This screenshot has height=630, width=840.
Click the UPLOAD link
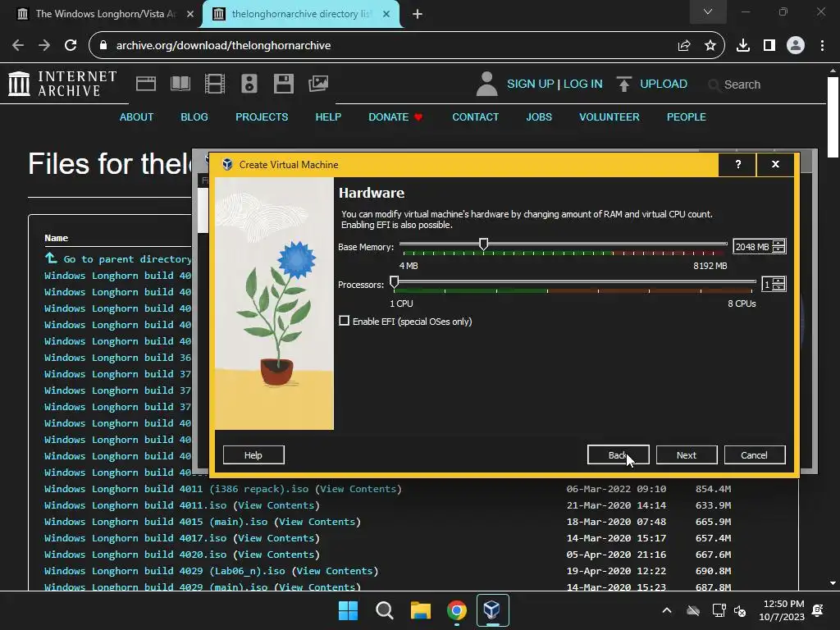(663, 84)
